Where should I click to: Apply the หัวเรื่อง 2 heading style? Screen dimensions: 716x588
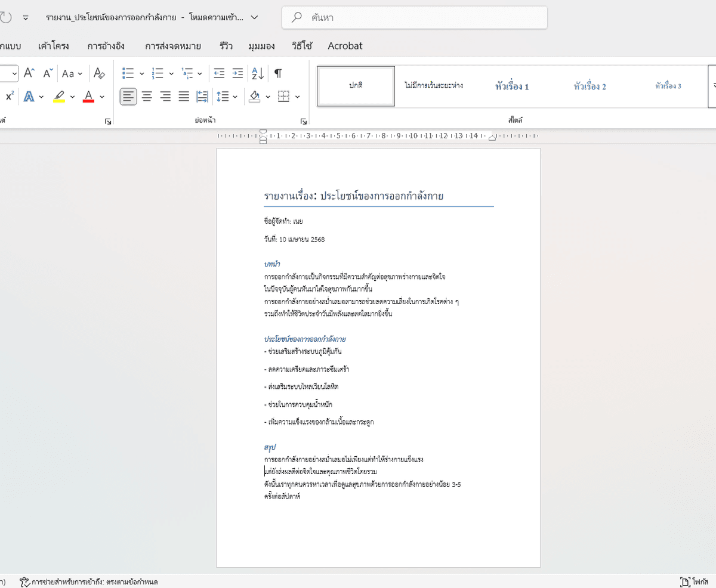coord(590,86)
